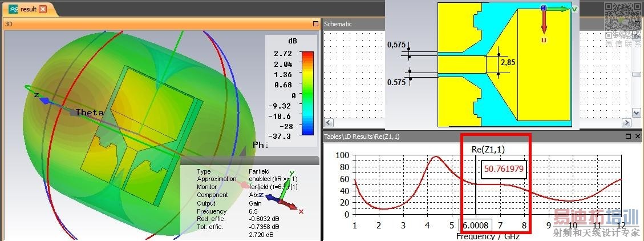The height and width of the screenshot is (241, 644).
Task: Click the Output Gain info row
Action: tap(230, 203)
